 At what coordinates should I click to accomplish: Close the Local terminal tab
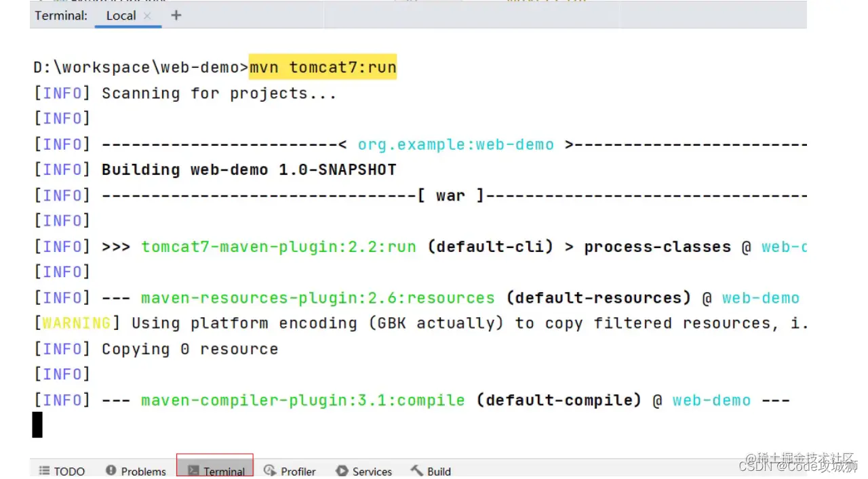pyautogui.click(x=147, y=16)
